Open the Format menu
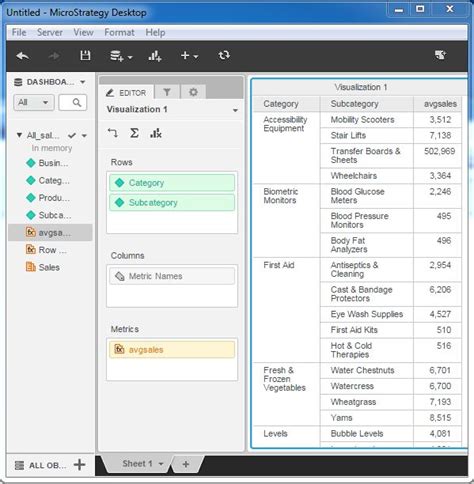Image resolution: width=474 pixels, height=484 pixels. pos(119,32)
